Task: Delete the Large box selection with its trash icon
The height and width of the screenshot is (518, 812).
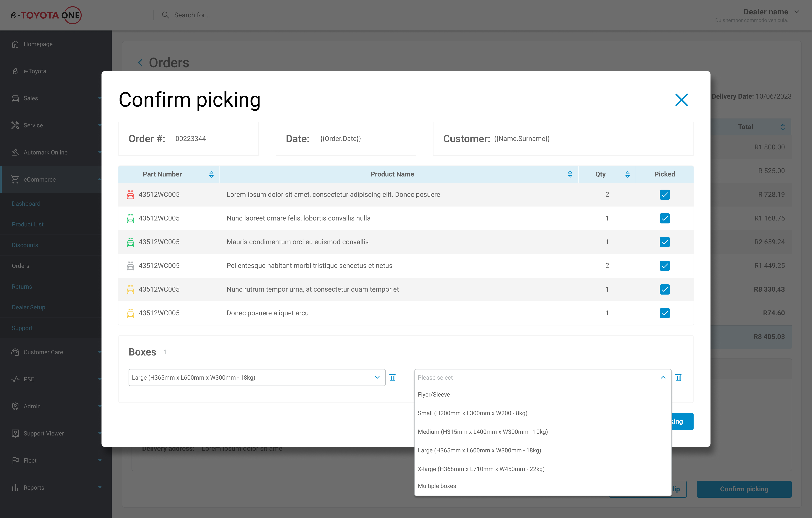Action: 392,377
